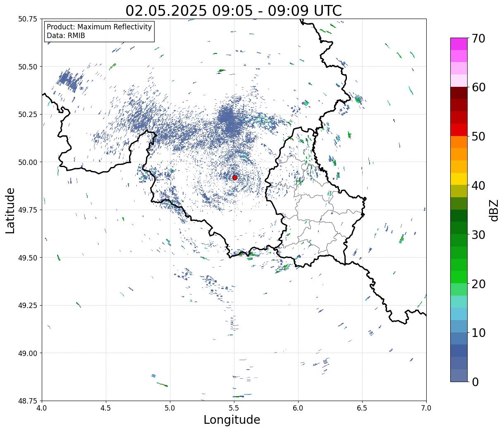Click the bright green colorbar segment at 20
Viewport: 504px width, 430px height.
459,277
